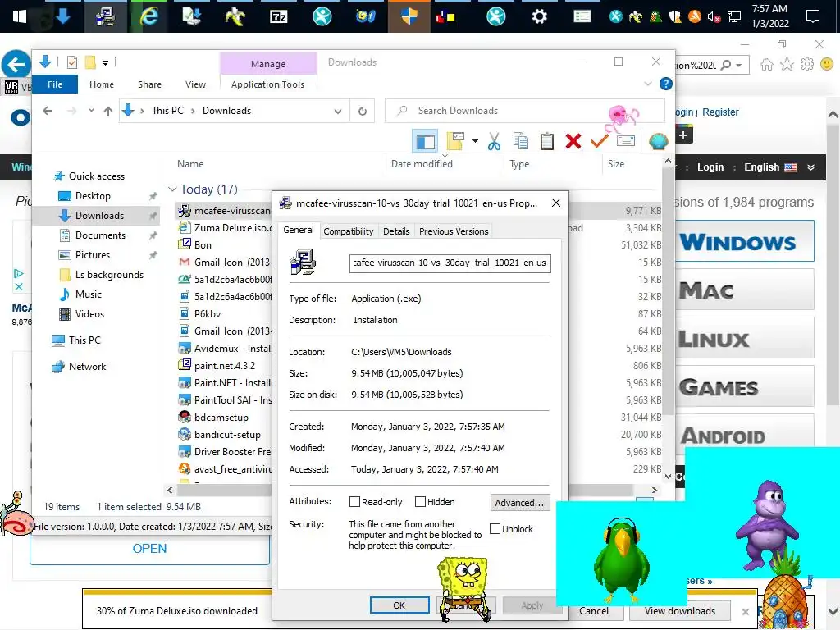840x630 pixels.
Task: Switch to the Compatibility tab
Action: [348, 231]
